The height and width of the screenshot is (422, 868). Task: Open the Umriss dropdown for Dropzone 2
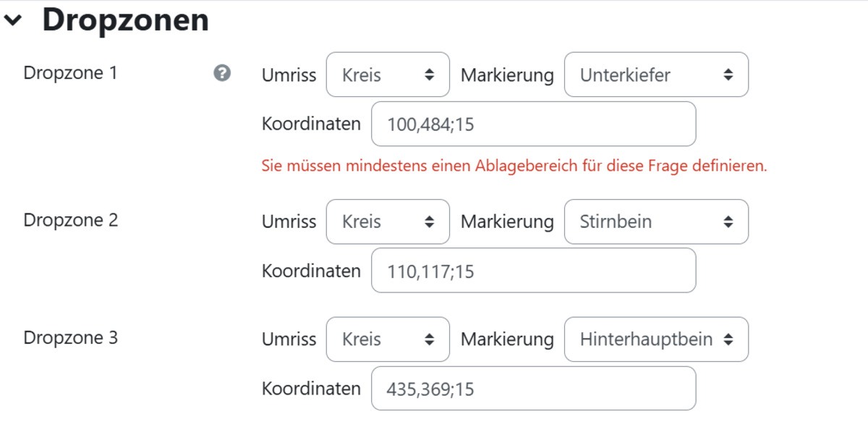tap(388, 221)
